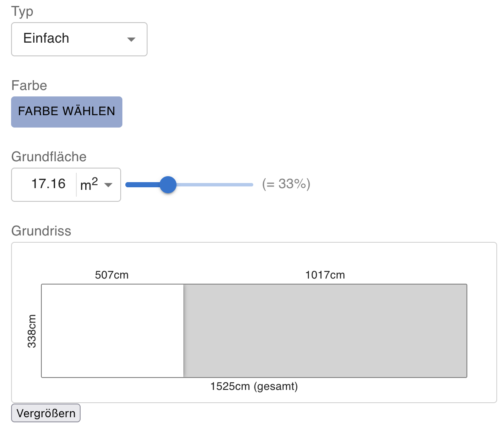Screen dimensions: 504x430
Task: Click the 1017cm width label
Action: coord(325,275)
